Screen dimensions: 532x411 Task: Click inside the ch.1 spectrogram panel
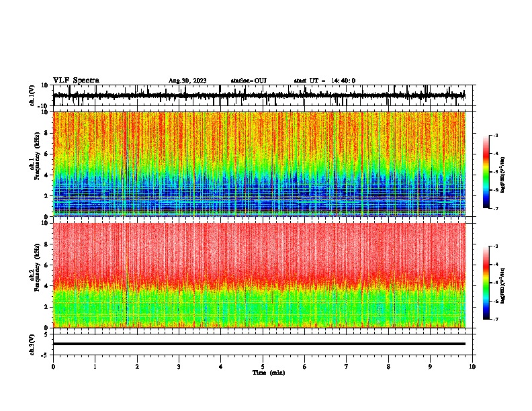click(259, 164)
